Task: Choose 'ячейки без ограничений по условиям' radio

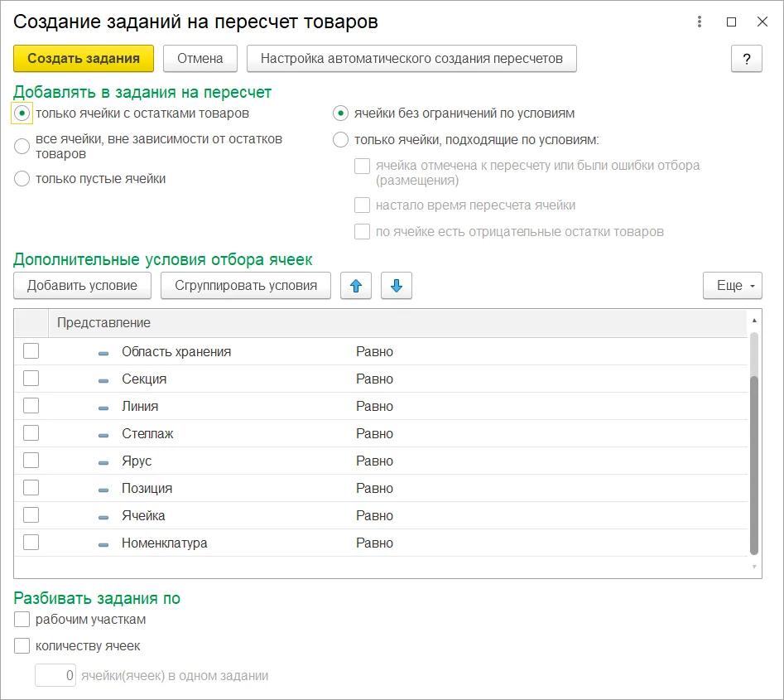Action: pos(340,113)
